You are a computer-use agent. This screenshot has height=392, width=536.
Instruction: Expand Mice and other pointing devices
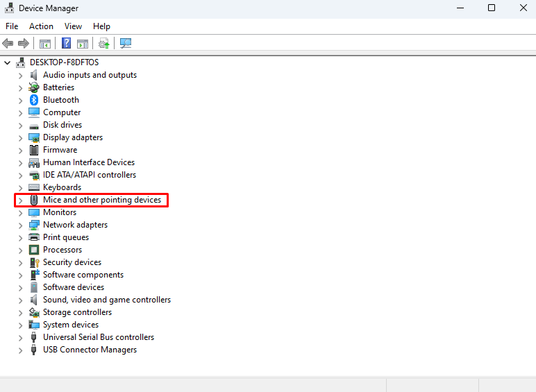coord(21,201)
